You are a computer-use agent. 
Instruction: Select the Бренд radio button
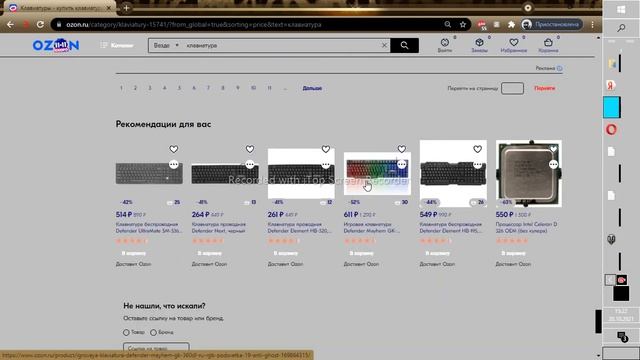coord(153,333)
